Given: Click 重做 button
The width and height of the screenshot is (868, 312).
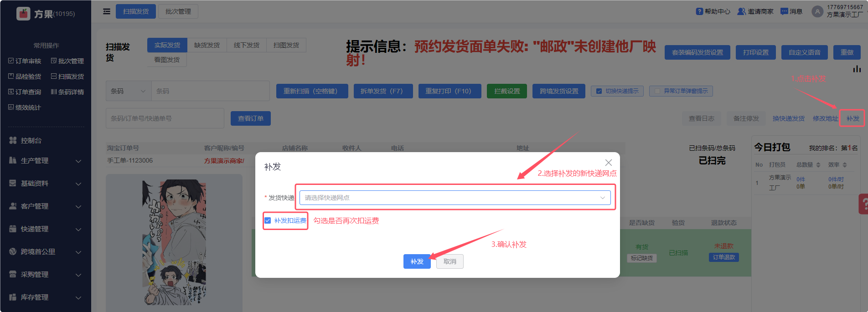Looking at the screenshot, I should tap(847, 52).
